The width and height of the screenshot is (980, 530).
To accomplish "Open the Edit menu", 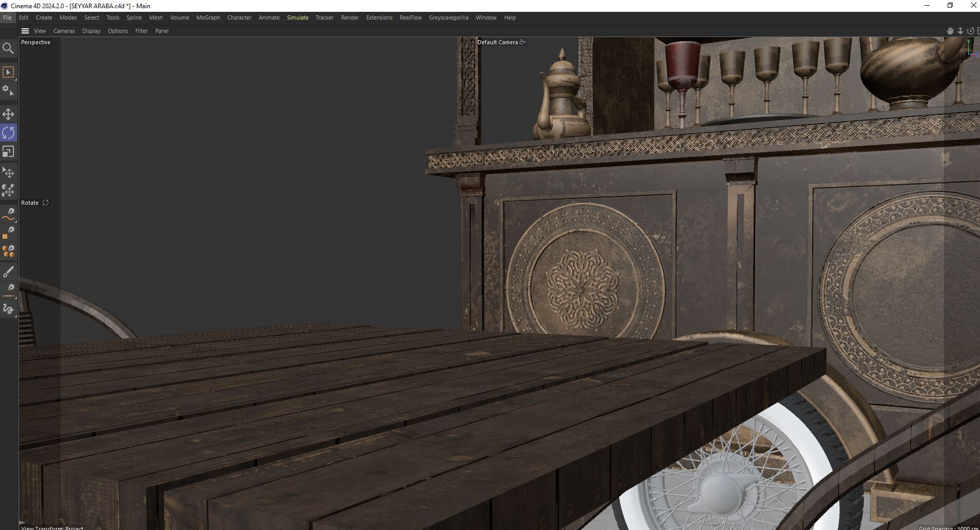I will 24,17.
